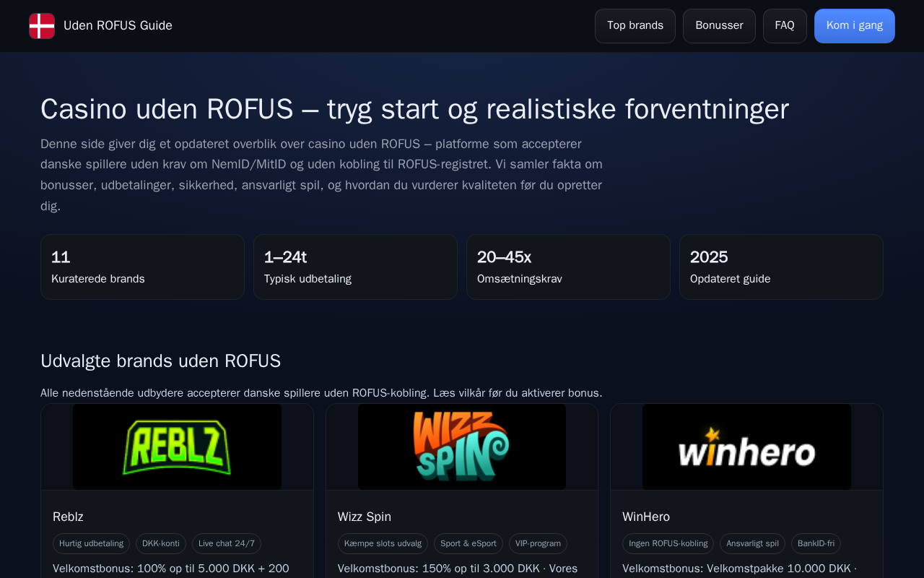Click the Kæmpe slots udvalg tag
Viewport: 924px width, 578px height.
click(383, 543)
